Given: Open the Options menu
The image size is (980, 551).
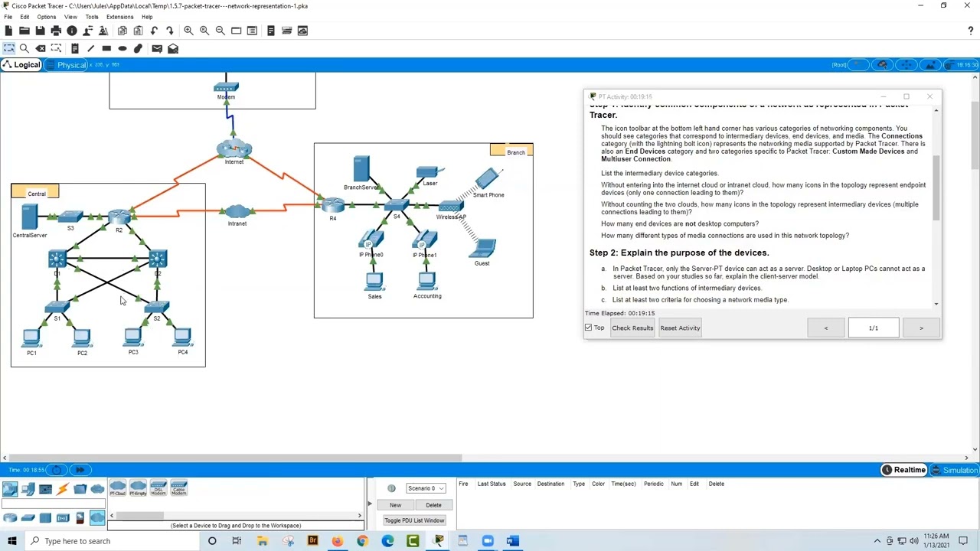Looking at the screenshot, I should click(47, 17).
